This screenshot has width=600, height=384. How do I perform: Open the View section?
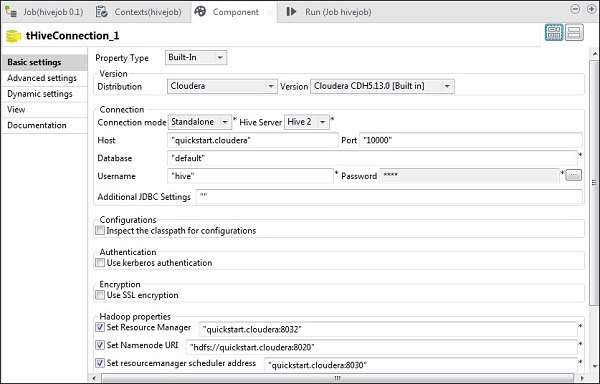(44, 109)
